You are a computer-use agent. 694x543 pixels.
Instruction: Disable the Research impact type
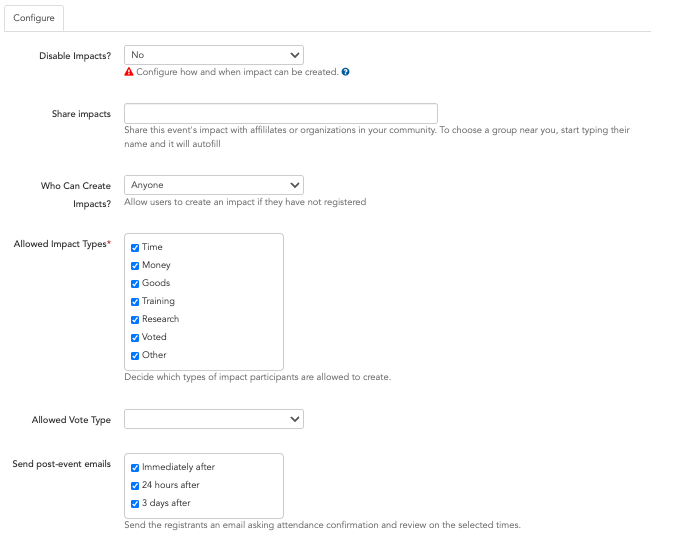[135, 320]
